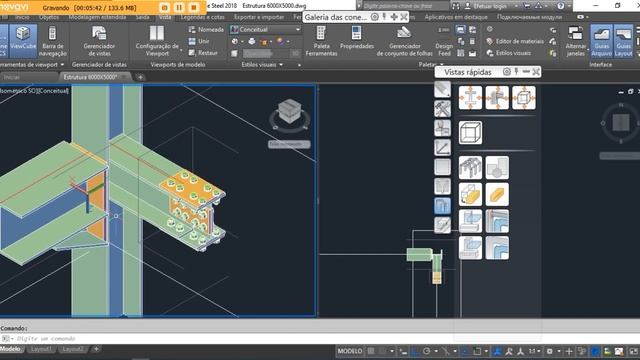The image size is (640, 360).
Task: Pin the Vistas rápidas palette
Action: [516, 71]
